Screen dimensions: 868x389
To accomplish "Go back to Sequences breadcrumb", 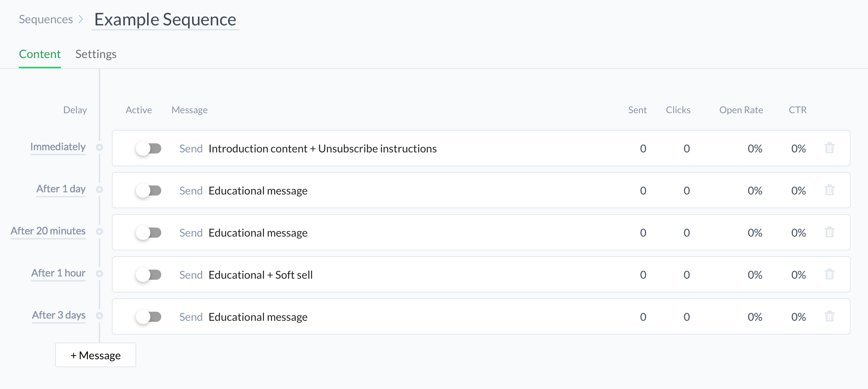I will point(46,19).
